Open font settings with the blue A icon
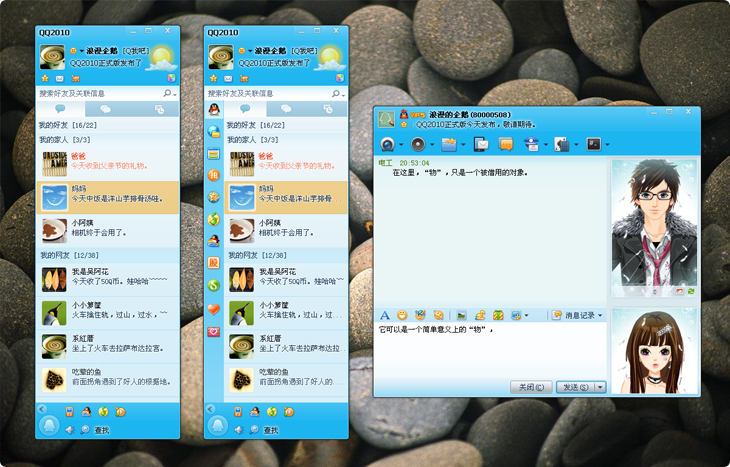 385,315
